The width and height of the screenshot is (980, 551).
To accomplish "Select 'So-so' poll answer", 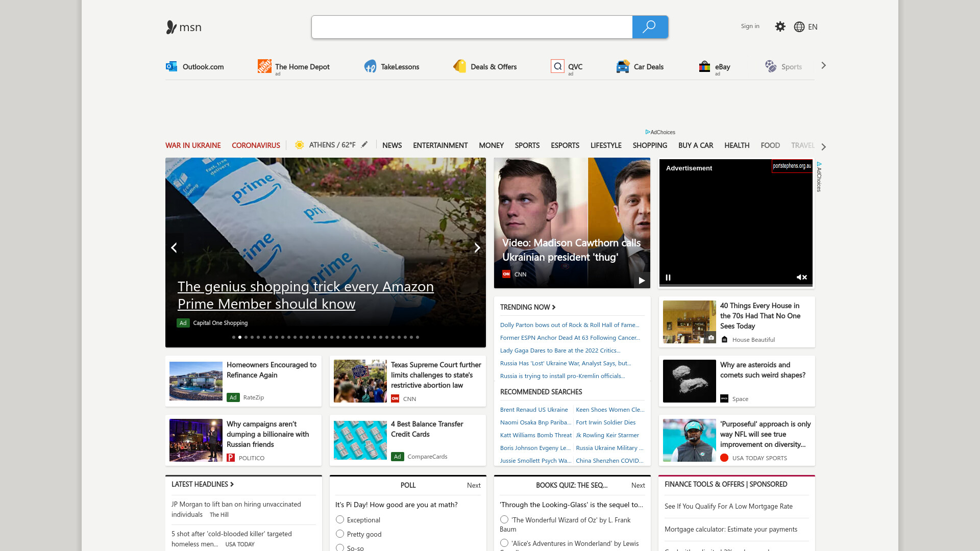I will point(340,547).
